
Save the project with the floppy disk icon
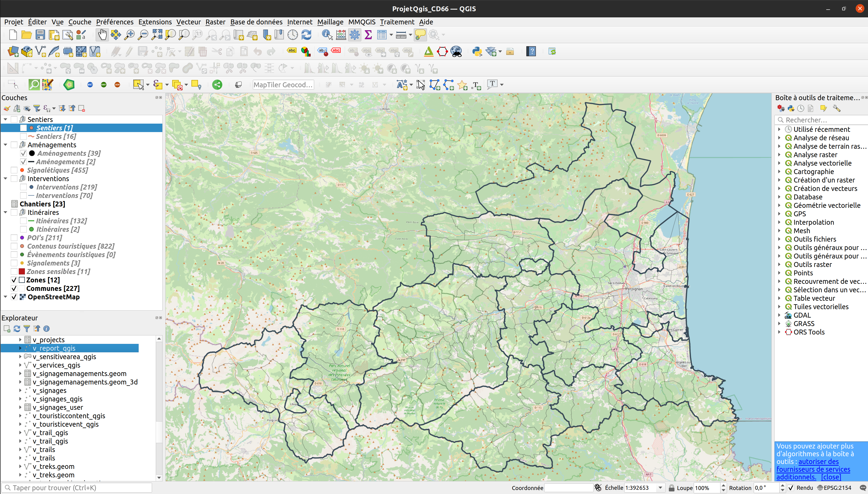pyautogui.click(x=40, y=35)
